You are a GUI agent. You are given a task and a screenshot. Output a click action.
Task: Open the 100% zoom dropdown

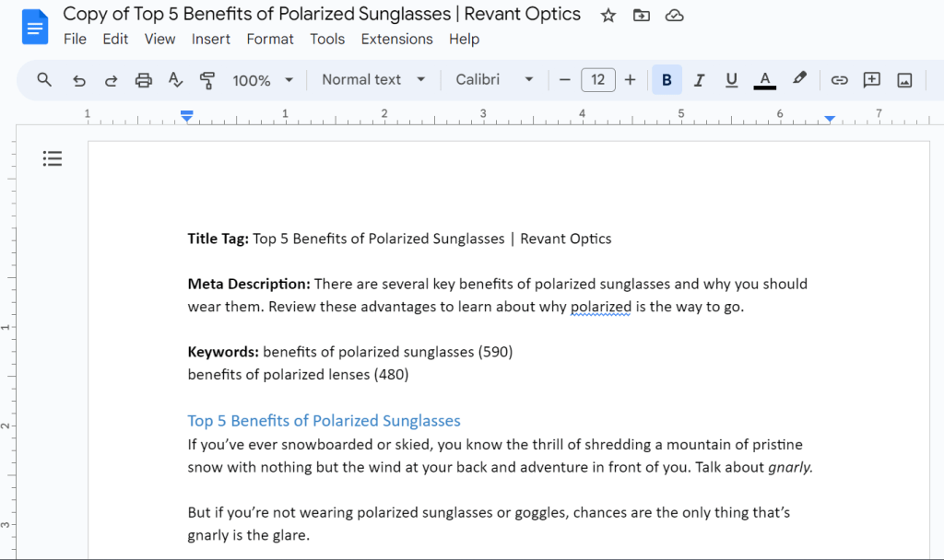(263, 80)
